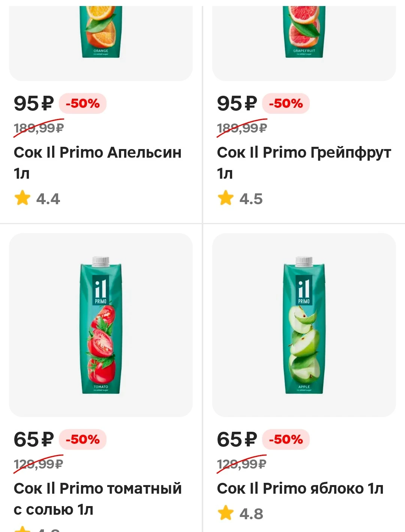Tap the star icon beside the 4.8 rating
Image resolution: width=405 pixels, height=532 pixels.
click(x=225, y=513)
